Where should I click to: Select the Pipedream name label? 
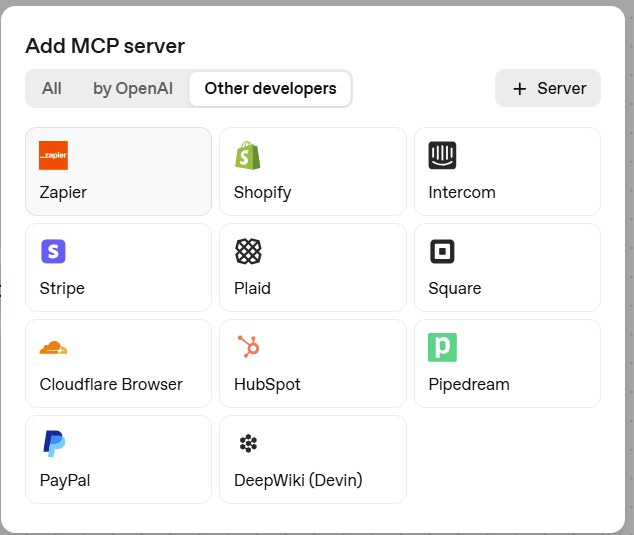click(469, 385)
